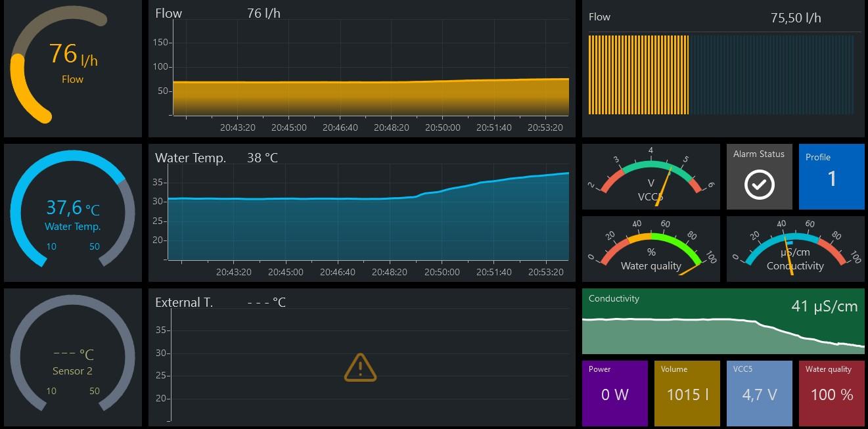Click the warning triangle in External T. chart

360,367
